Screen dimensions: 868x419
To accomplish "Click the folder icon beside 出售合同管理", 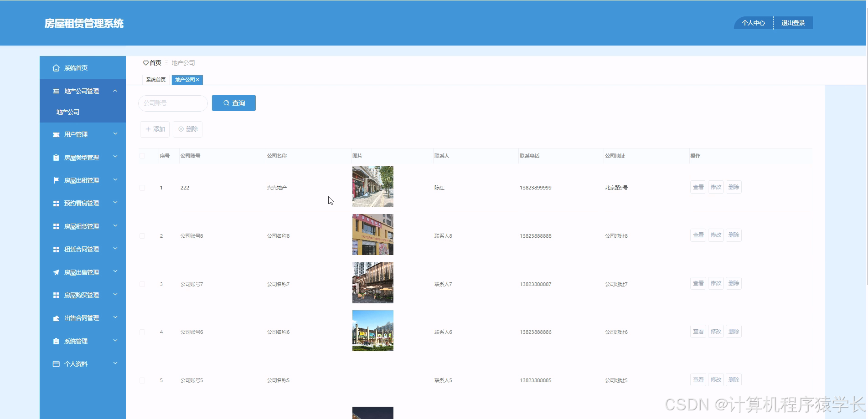I will pos(56,318).
